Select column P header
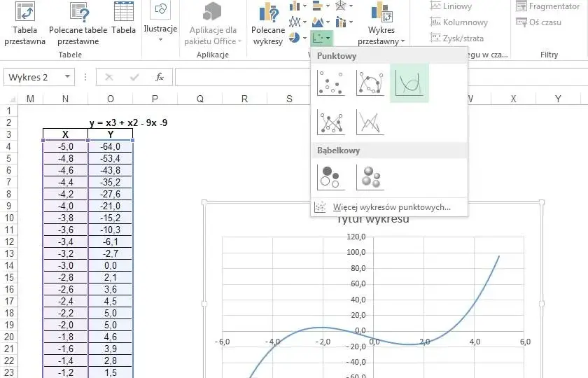This screenshot has height=378, width=588. pyautogui.click(x=155, y=99)
